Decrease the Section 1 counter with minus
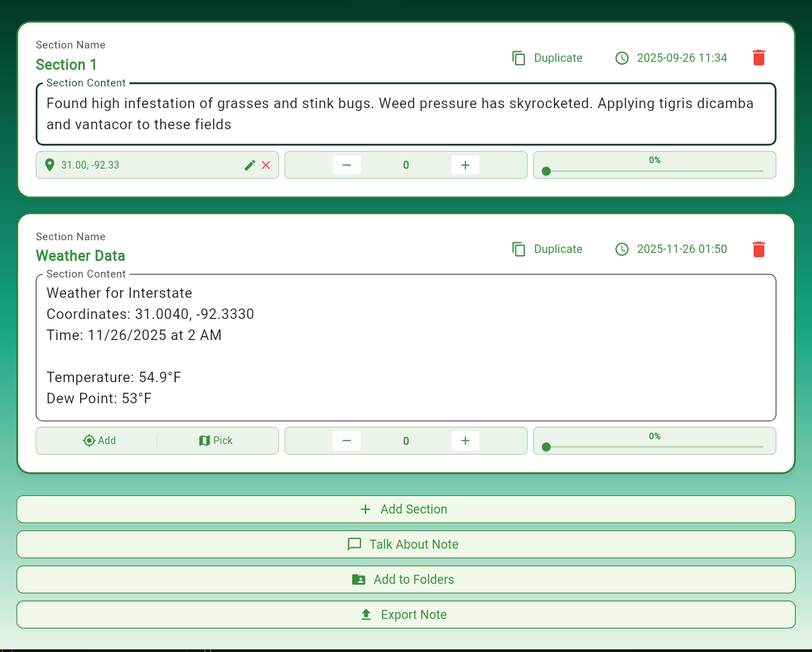 [347, 165]
